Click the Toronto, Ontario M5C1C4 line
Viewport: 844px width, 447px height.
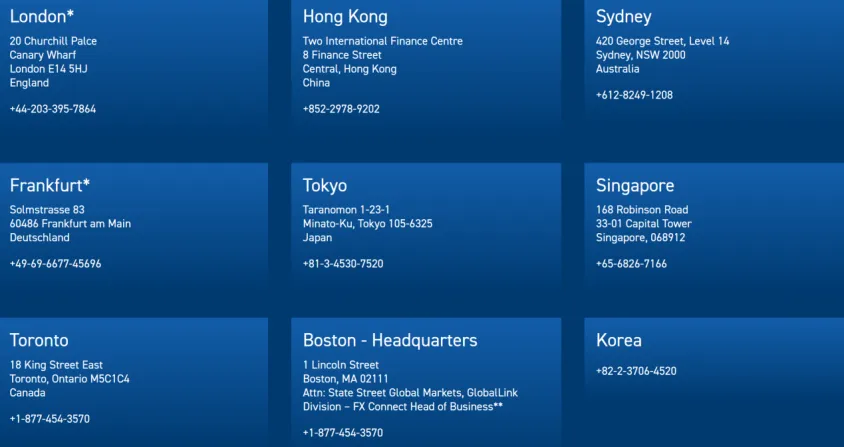(70, 379)
